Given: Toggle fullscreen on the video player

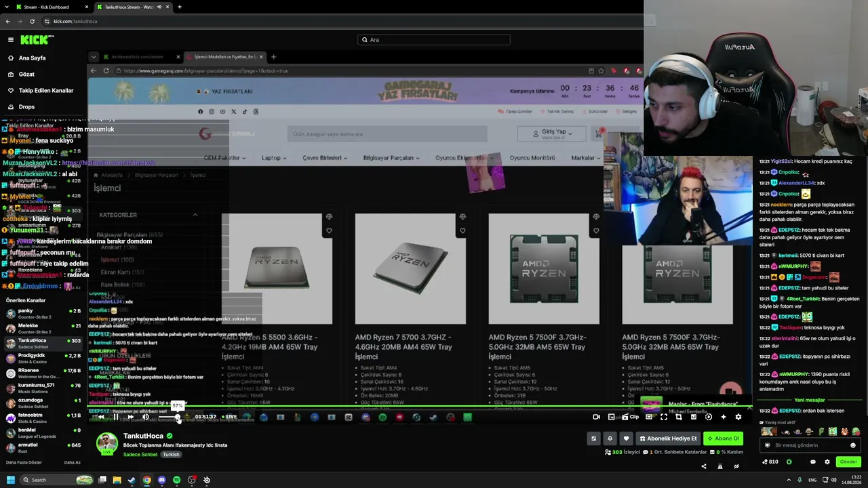Looking at the screenshot, I should [664, 417].
